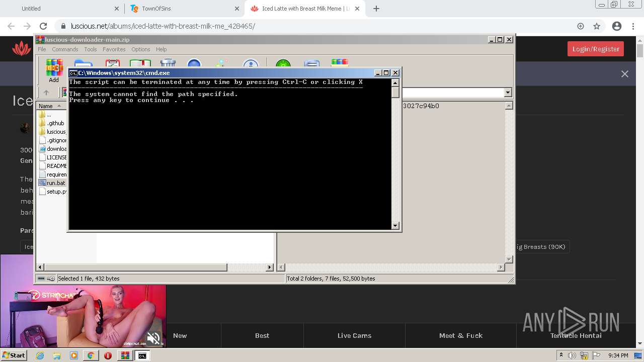This screenshot has width=644, height=362.
Task: Close the TownOfSins tab
Action: coord(237,9)
